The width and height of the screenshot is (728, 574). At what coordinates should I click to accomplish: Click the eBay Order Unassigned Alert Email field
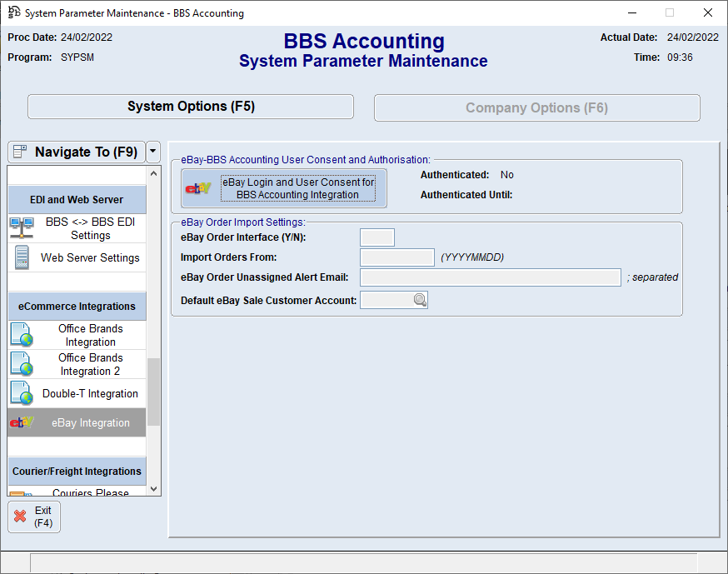pyautogui.click(x=490, y=277)
